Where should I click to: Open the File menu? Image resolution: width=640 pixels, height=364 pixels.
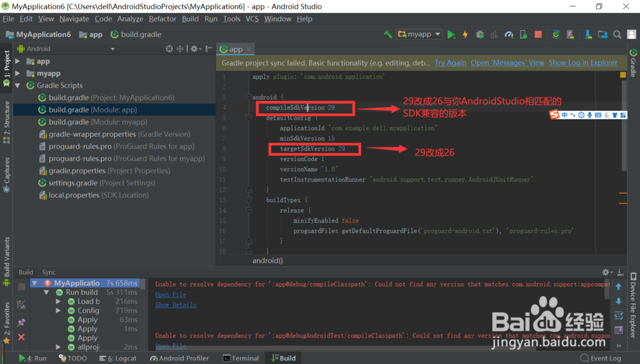(x=8, y=19)
